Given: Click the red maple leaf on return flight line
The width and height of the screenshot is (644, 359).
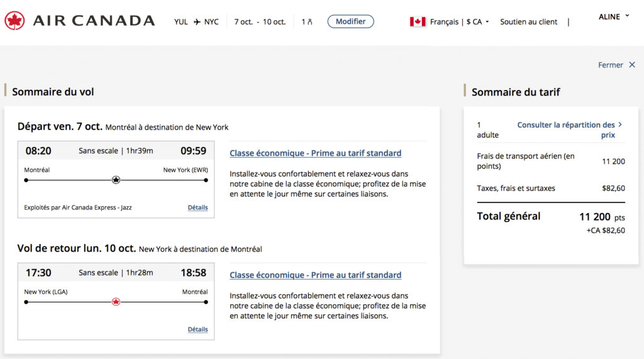Looking at the screenshot, I should coord(116,302).
